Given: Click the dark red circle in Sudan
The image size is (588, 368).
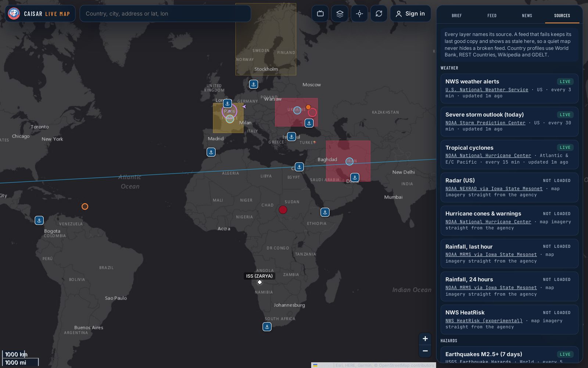Looking at the screenshot, I should tap(283, 210).
